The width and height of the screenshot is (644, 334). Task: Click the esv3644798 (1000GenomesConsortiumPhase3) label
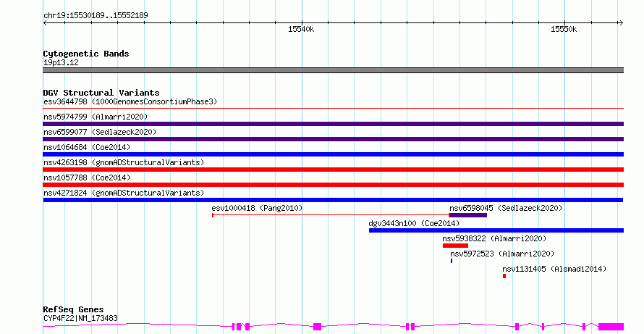coord(130,101)
